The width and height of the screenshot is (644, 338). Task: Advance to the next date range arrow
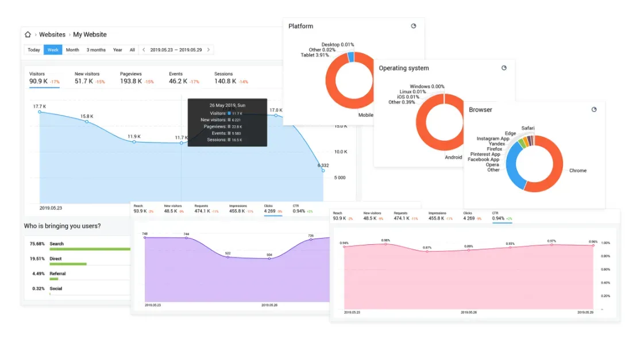(209, 49)
